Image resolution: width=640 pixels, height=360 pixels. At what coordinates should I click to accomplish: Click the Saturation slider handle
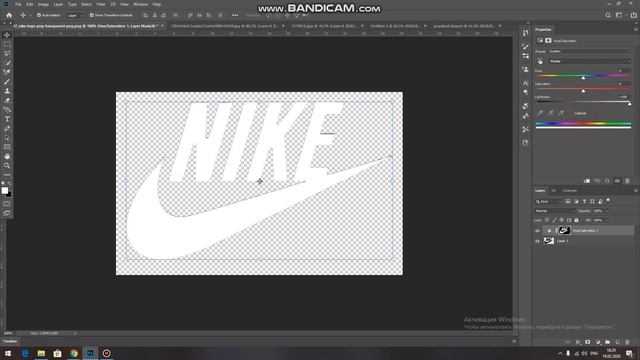coord(583,91)
